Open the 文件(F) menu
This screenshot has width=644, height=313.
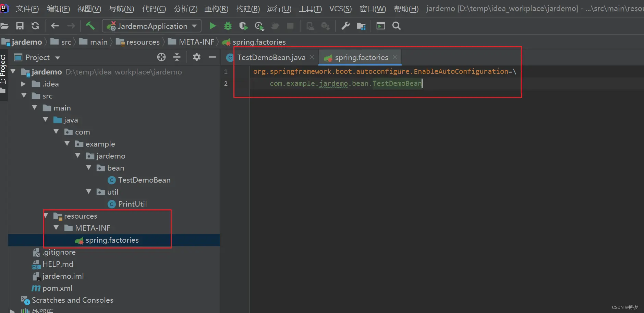tap(27, 9)
